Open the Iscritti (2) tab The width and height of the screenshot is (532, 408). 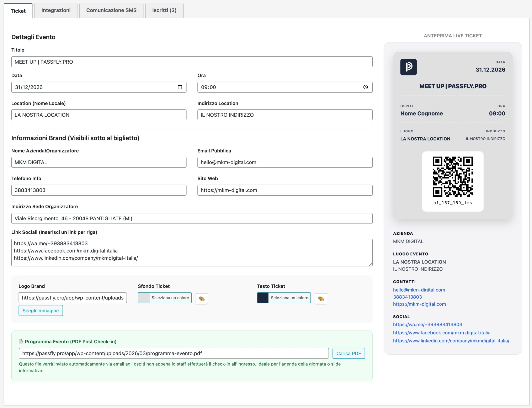[164, 10]
